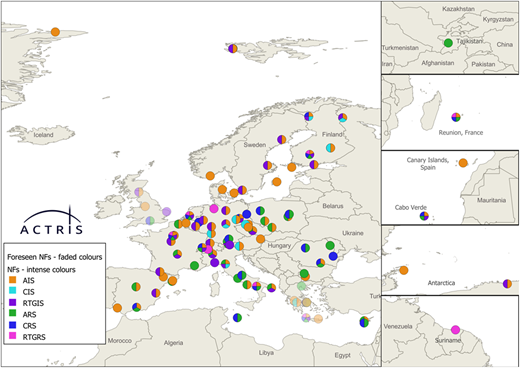Image resolution: width=520 pixels, height=368 pixels.
Task: Click 'NFs - intense colours' legend text
Action: click(41, 269)
